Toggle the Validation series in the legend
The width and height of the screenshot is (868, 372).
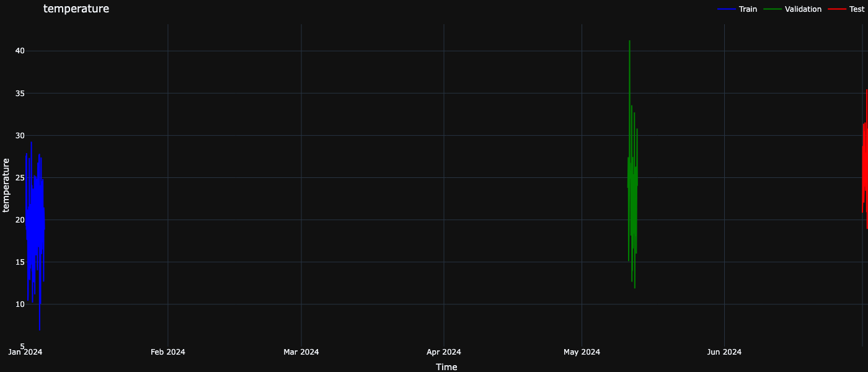[792, 9]
